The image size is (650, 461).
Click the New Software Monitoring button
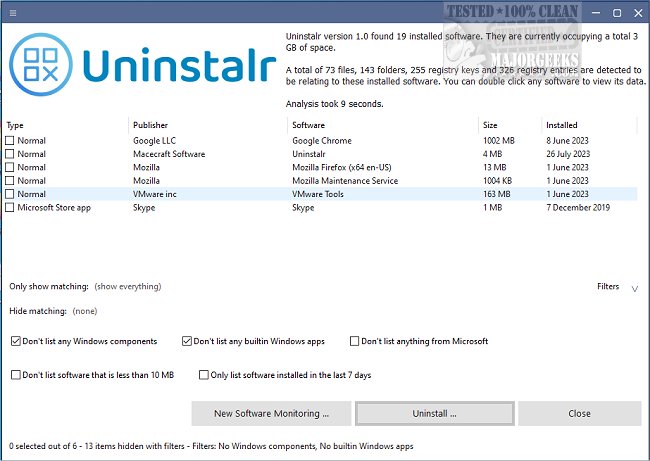coord(271,413)
